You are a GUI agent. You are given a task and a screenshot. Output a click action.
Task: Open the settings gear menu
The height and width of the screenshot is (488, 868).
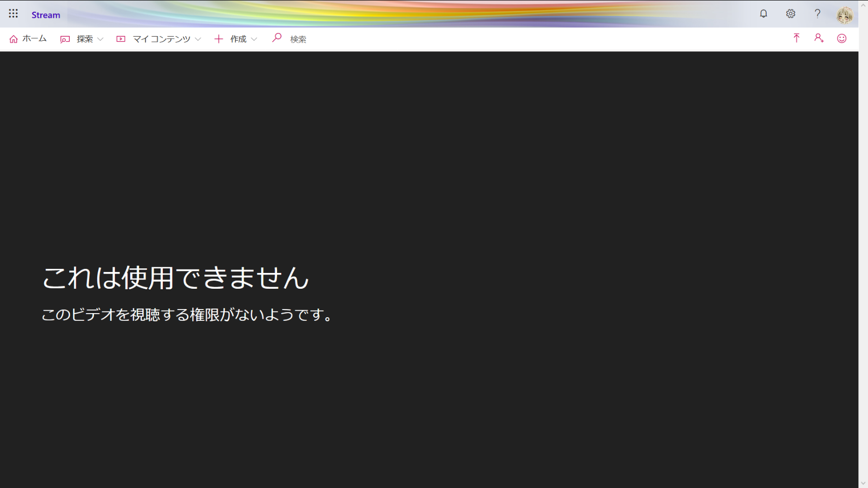pyautogui.click(x=790, y=14)
